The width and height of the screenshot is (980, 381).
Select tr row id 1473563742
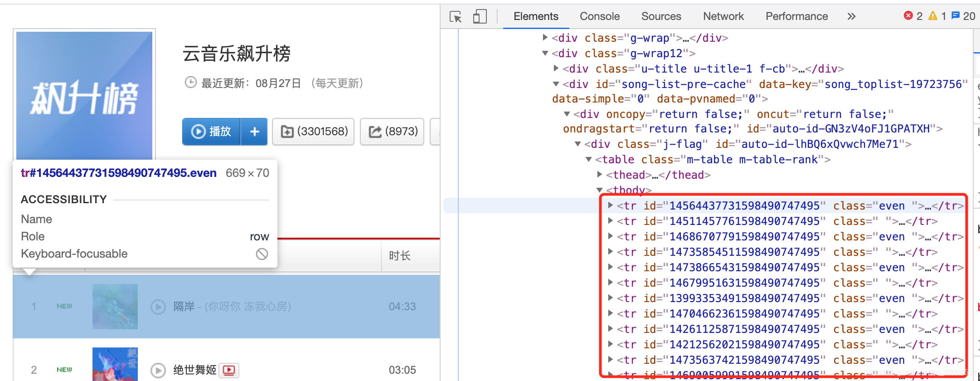tap(790, 360)
